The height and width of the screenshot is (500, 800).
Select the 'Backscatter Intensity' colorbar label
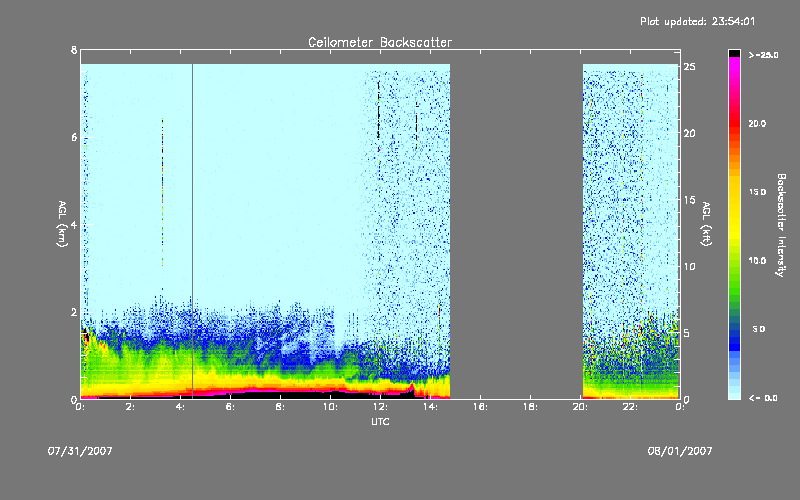[x=781, y=225]
